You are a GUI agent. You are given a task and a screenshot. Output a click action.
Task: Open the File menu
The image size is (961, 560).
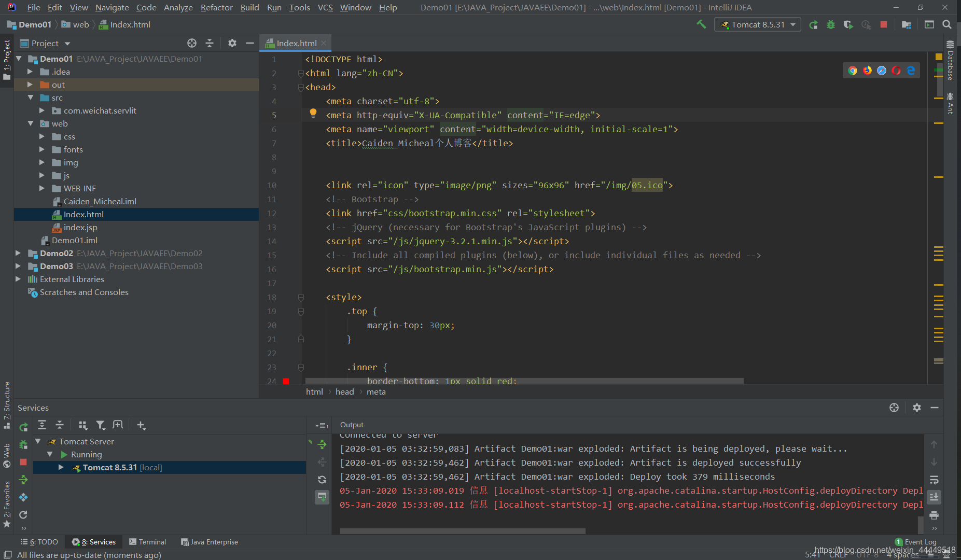point(34,7)
